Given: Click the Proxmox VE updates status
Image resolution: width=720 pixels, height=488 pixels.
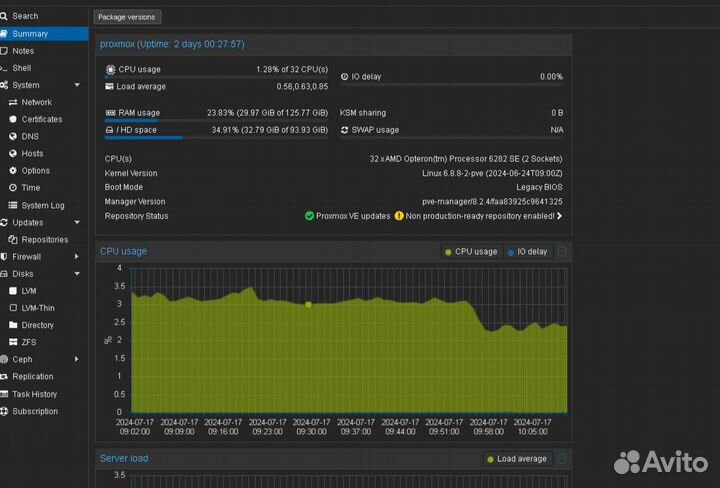Looking at the screenshot, I should tap(348, 216).
